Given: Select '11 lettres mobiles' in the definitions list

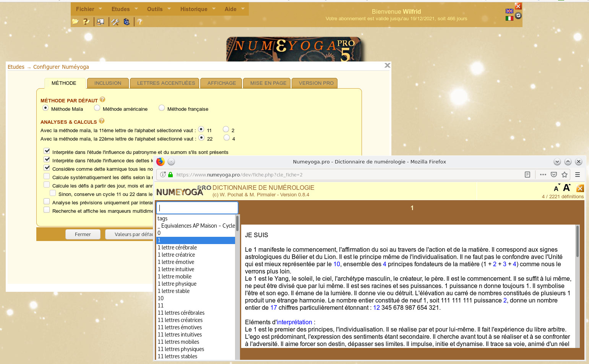Looking at the screenshot, I should pos(196,342).
